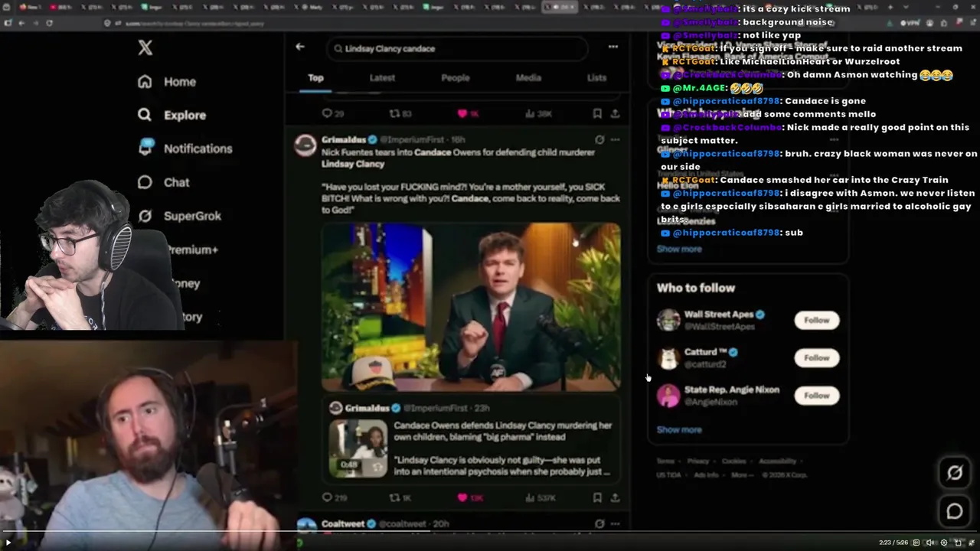Open State Rep. Angie Nixon profile avatar

(x=668, y=395)
